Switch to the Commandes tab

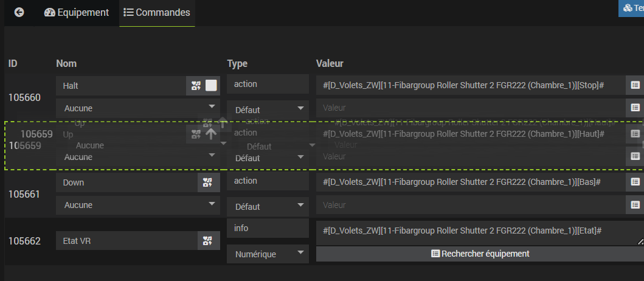pos(157,12)
